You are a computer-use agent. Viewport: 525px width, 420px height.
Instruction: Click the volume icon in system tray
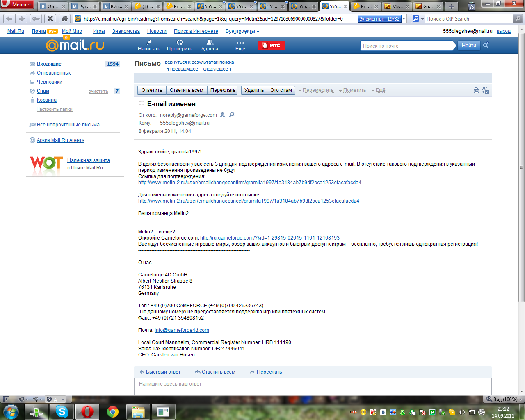[x=462, y=412]
